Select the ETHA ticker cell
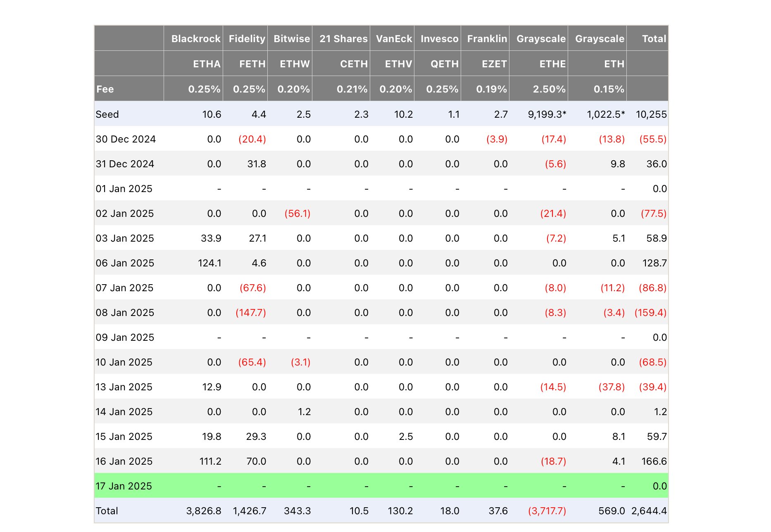771x532 pixels. click(x=207, y=64)
